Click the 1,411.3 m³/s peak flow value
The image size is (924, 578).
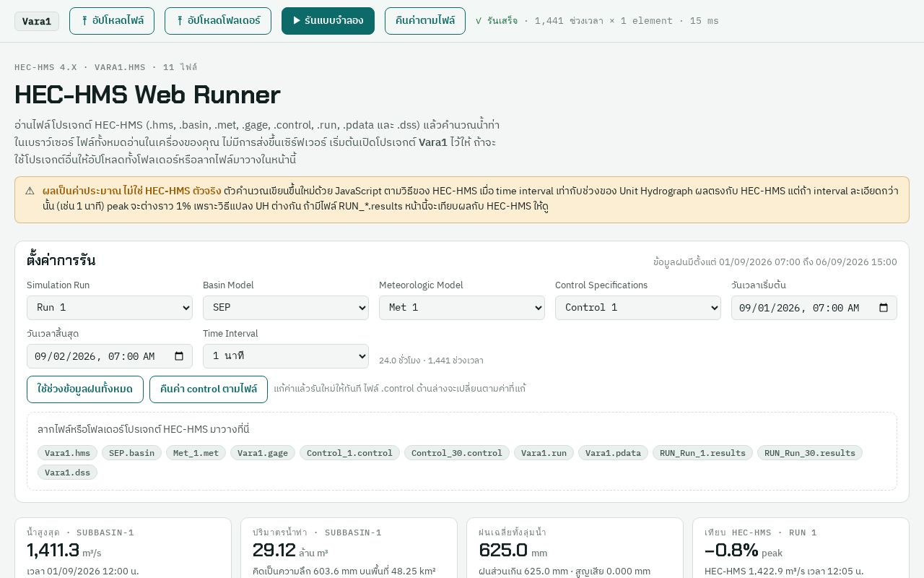coord(64,551)
